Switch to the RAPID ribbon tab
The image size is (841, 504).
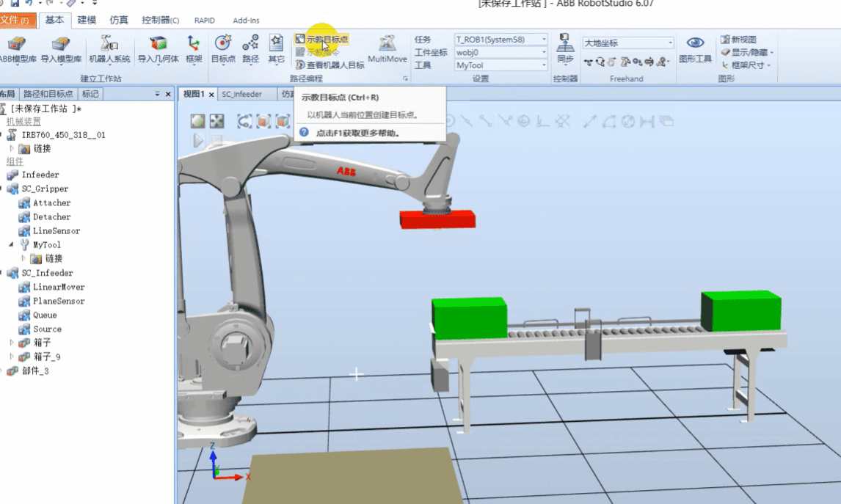204,21
